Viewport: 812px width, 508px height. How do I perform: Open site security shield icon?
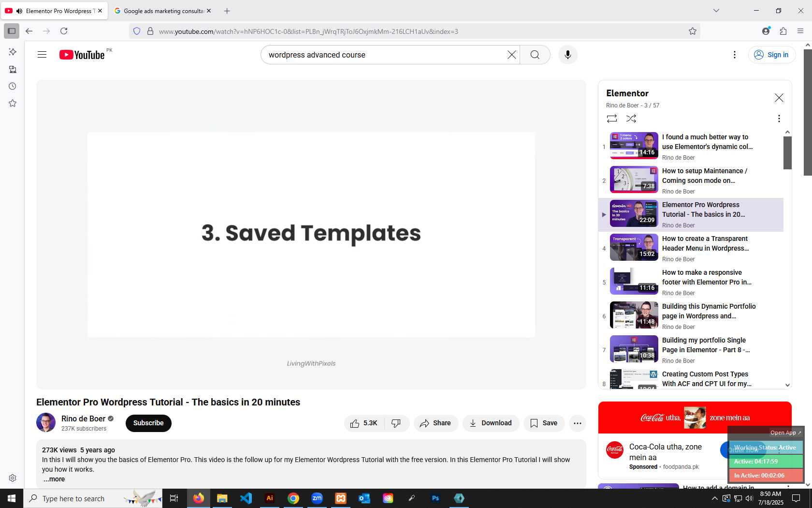click(x=137, y=31)
